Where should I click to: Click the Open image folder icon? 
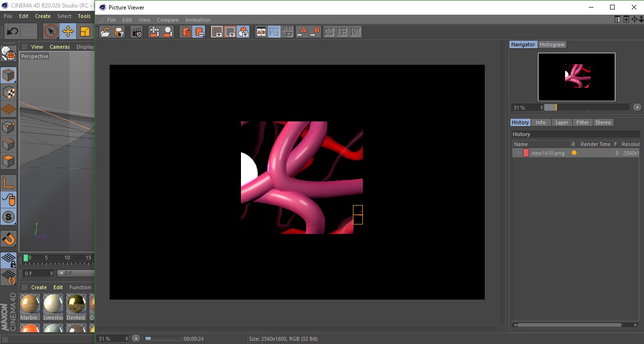(x=106, y=32)
